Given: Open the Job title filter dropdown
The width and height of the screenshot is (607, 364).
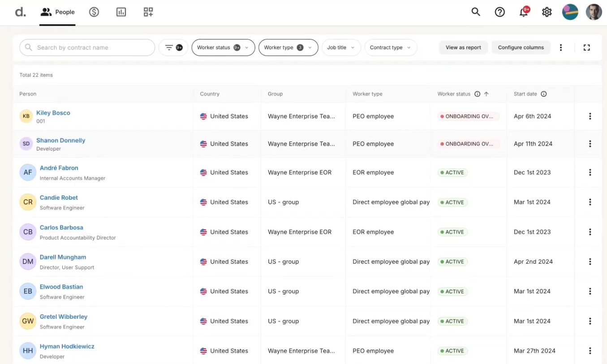Looking at the screenshot, I should (x=341, y=47).
